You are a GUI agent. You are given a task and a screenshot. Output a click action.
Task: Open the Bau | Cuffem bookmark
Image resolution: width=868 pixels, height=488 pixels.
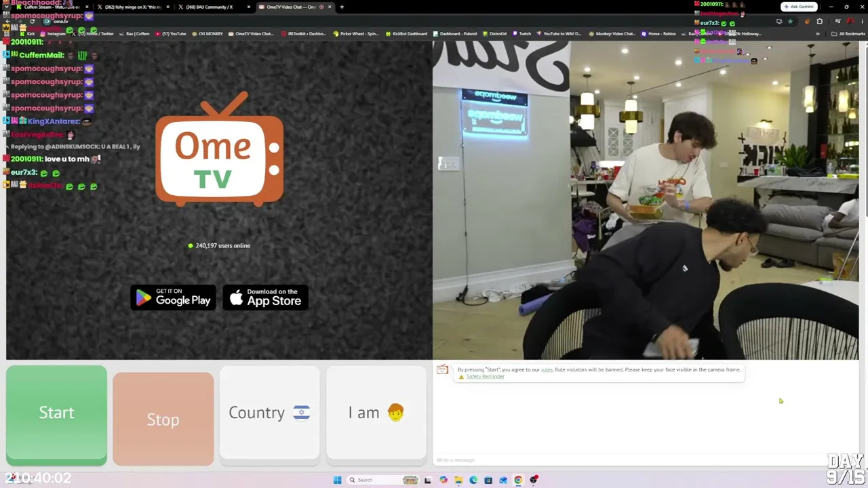[x=134, y=34]
